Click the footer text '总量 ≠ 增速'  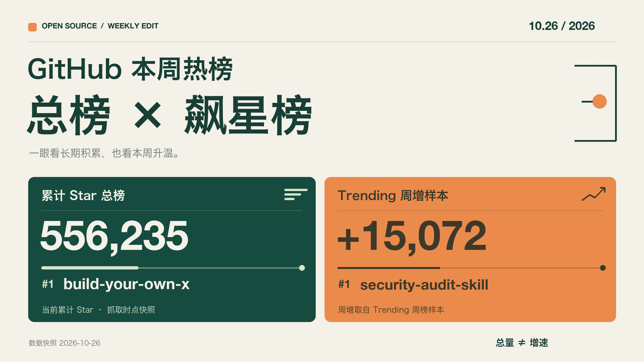[x=522, y=343]
